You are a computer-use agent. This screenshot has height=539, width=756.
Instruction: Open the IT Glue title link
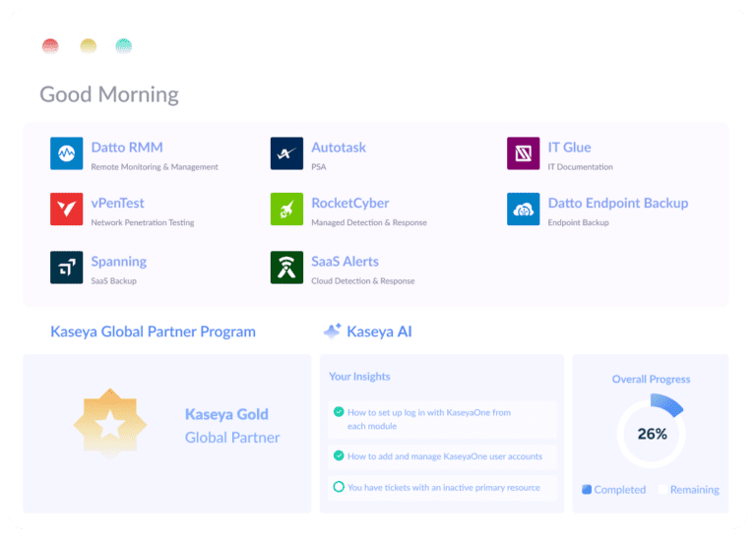click(x=569, y=148)
